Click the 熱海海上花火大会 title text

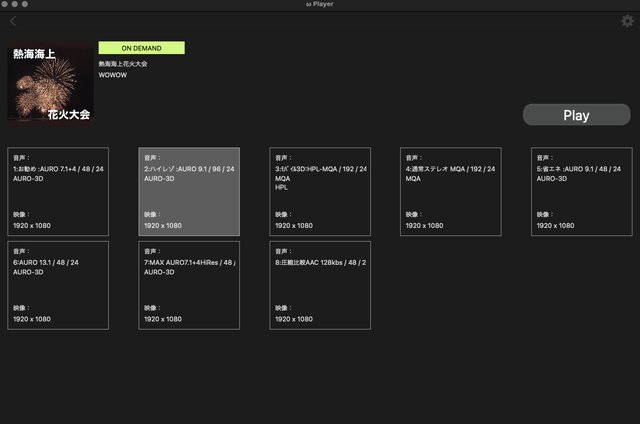(123, 64)
